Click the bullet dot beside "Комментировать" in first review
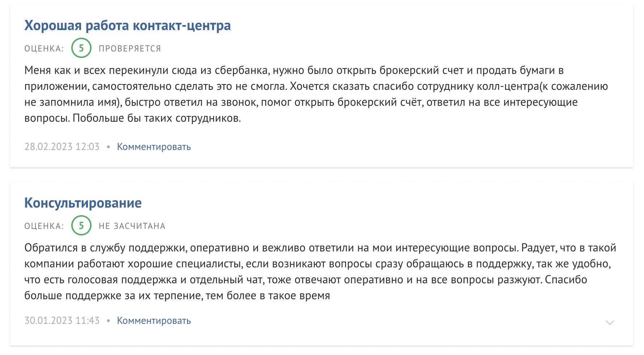Screen dimensions: 644x355 pos(109,146)
